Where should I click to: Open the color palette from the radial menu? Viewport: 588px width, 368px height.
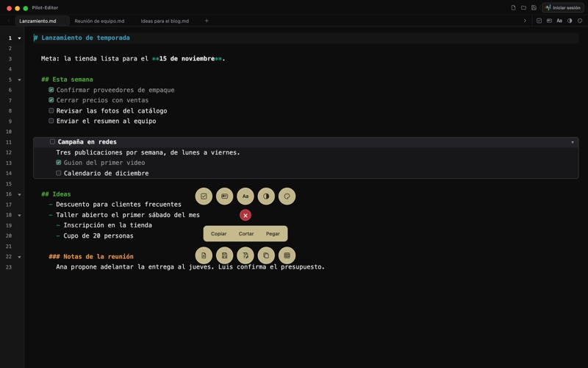click(287, 196)
